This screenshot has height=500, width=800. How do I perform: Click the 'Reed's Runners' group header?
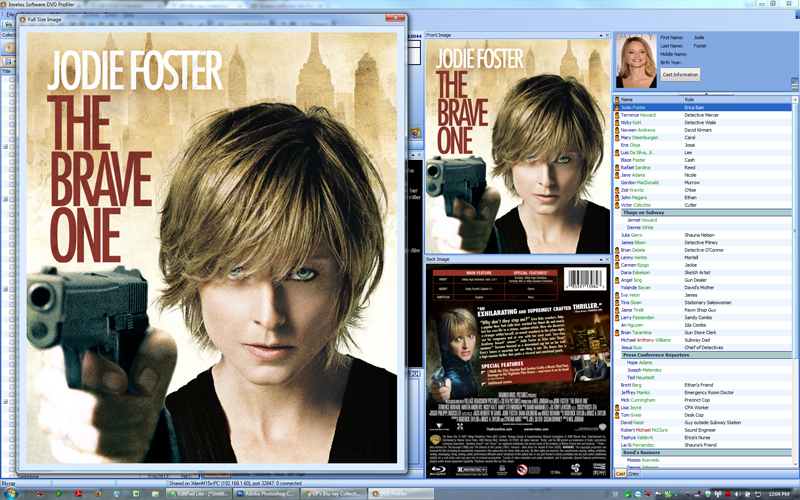click(706, 453)
